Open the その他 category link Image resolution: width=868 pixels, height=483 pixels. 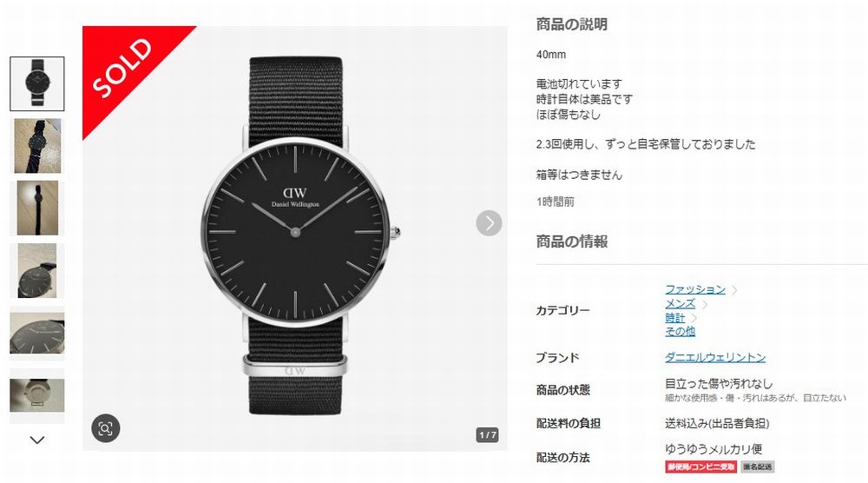680,331
